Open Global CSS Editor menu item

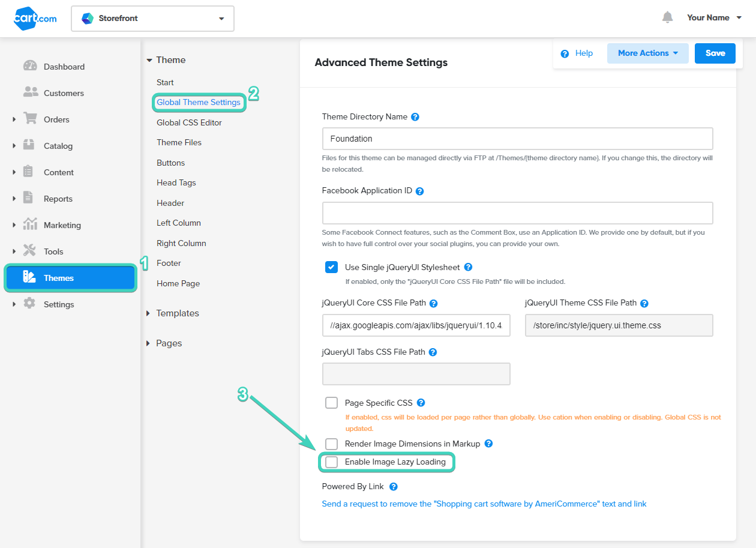189,122
